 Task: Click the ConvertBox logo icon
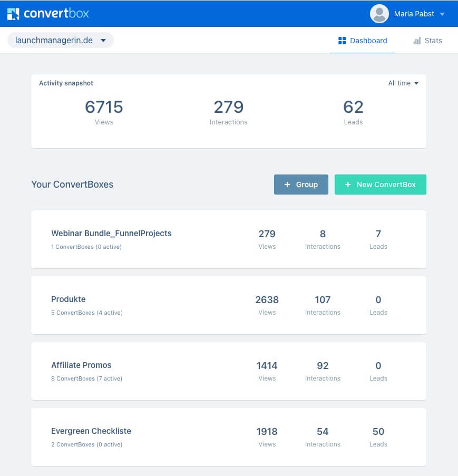(x=13, y=14)
